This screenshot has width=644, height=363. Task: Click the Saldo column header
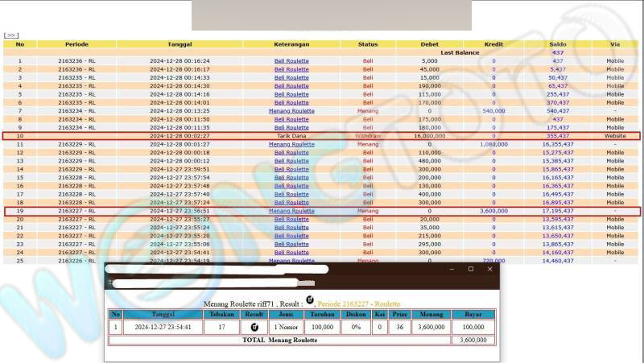click(557, 44)
